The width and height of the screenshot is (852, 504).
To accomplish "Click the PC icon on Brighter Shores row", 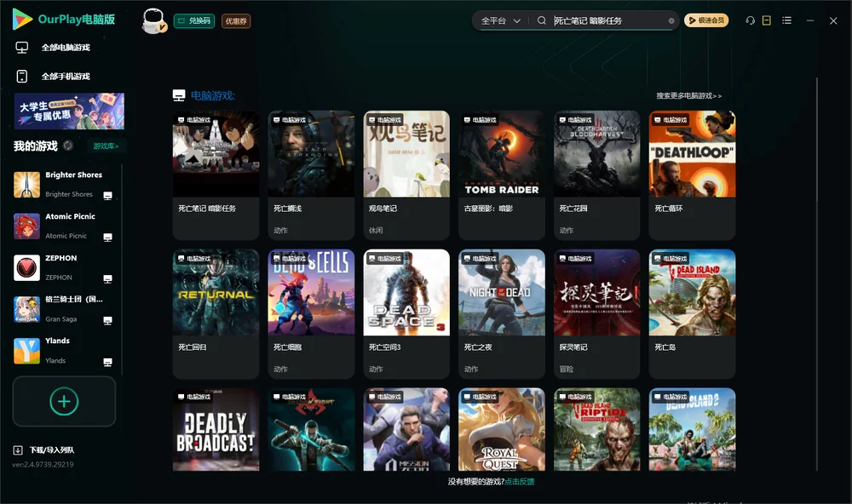I will [107, 196].
